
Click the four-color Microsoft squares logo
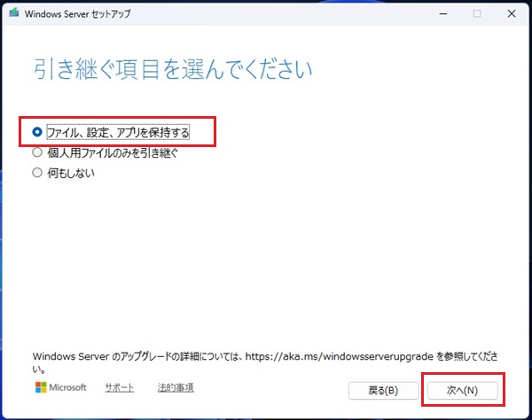coord(41,388)
